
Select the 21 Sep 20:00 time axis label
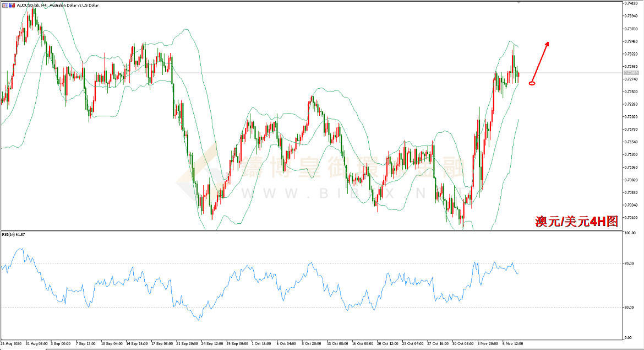(187, 343)
